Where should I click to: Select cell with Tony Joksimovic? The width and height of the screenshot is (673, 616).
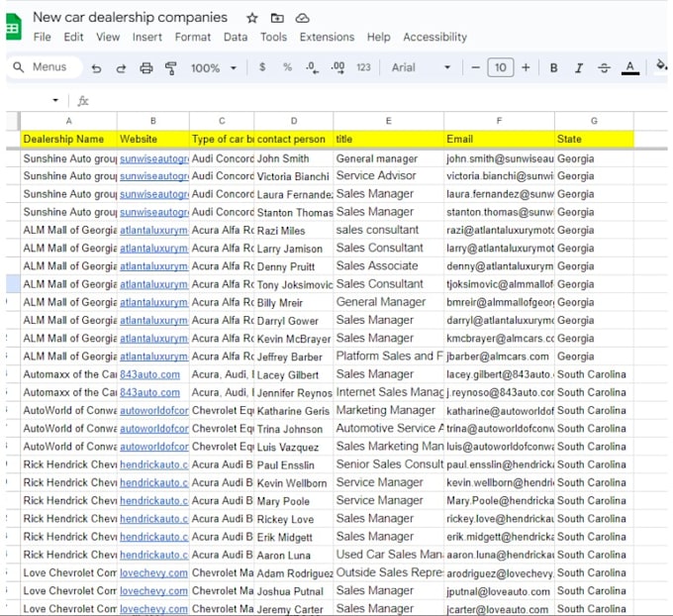pos(294,284)
